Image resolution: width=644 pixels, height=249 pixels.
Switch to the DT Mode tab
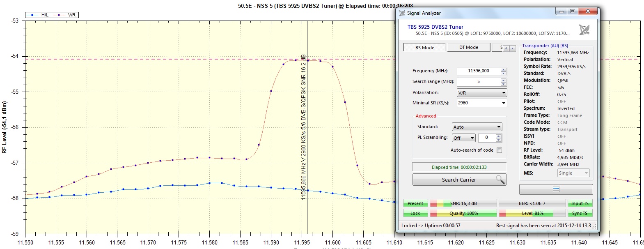pyautogui.click(x=468, y=48)
